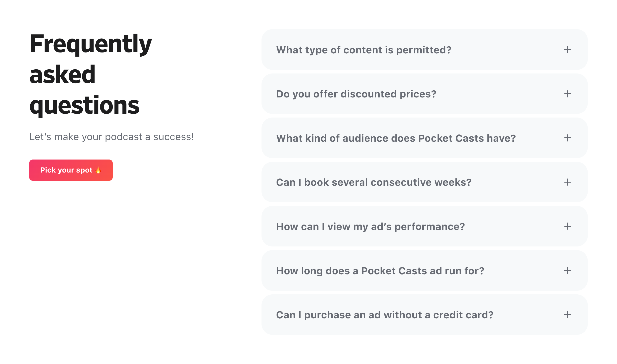Expand "Can I purchase an ad without a credit card?"
The image size is (617, 364).
[384, 315]
